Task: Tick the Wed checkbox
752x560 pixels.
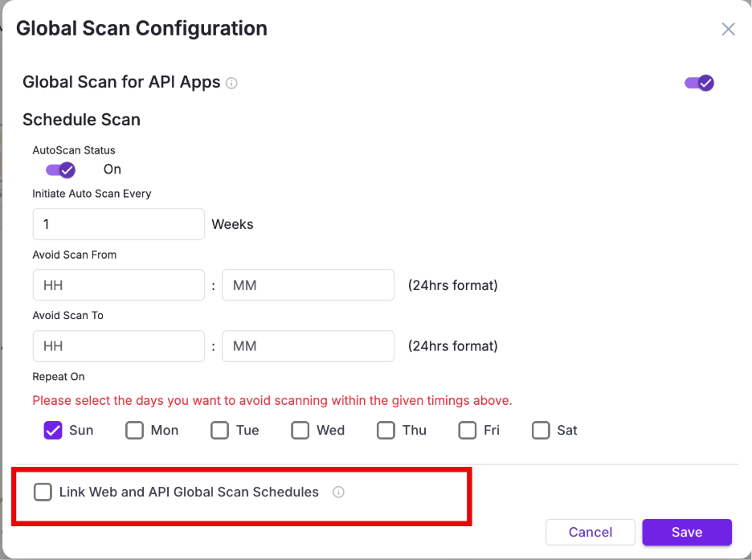Action: [x=300, y=431]
